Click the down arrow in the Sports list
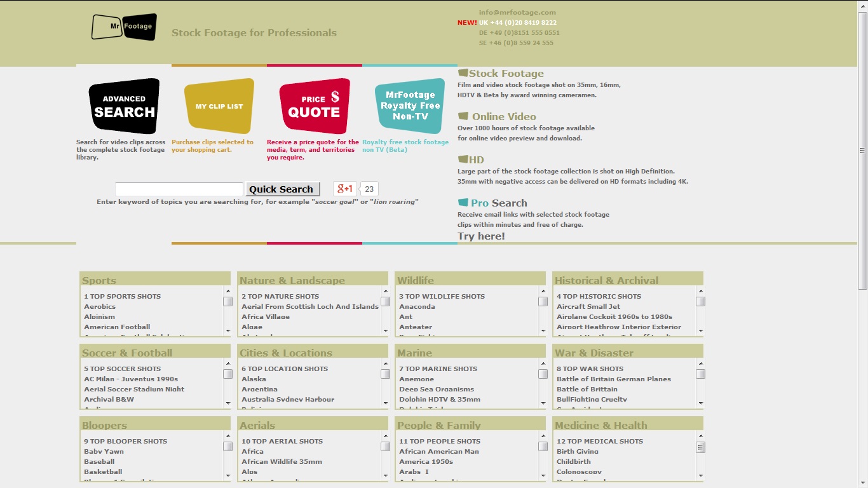This screenshot has height=488, width=868. pyautogui.click(x=227, y=331)
